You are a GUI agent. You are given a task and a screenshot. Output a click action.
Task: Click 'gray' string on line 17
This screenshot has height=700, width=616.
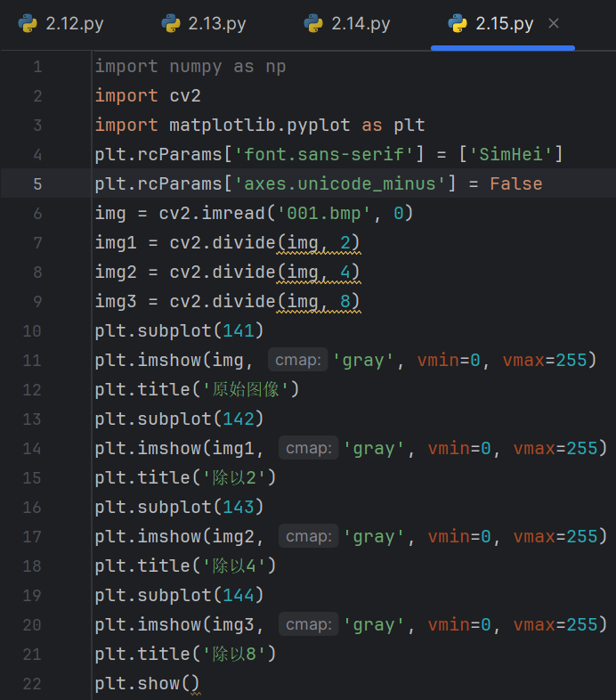click(x=374, y=537)
